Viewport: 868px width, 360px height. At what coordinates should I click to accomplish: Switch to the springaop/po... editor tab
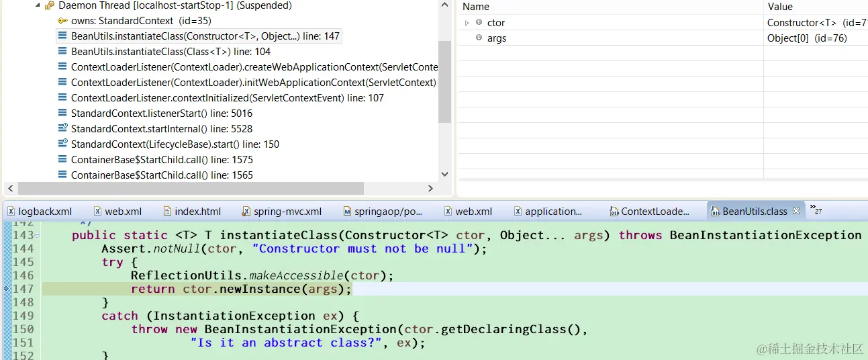click(388, 211)
